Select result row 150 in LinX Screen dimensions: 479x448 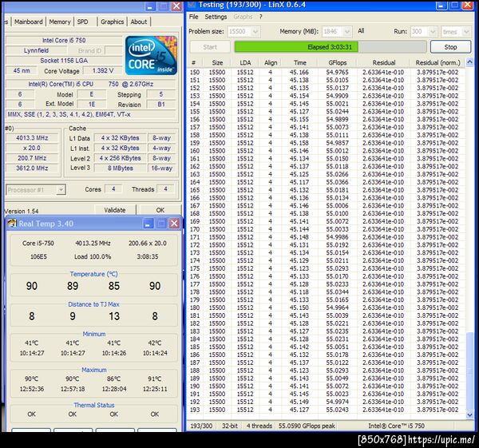327,73
